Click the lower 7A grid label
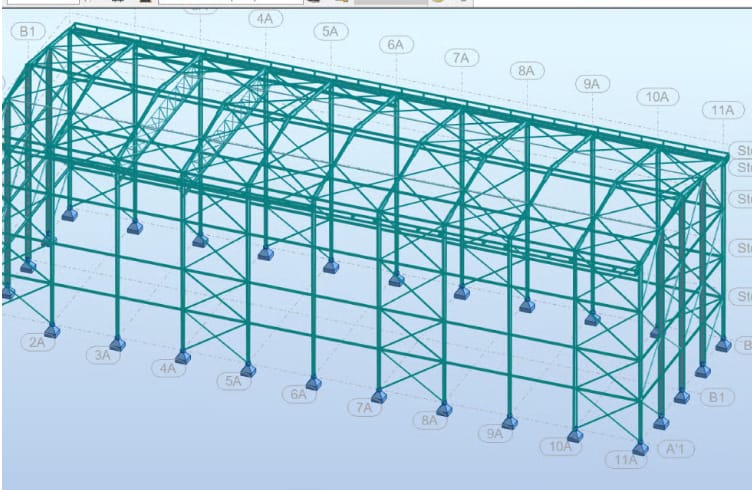Screen dimensions: 755x490 (364, 407)
